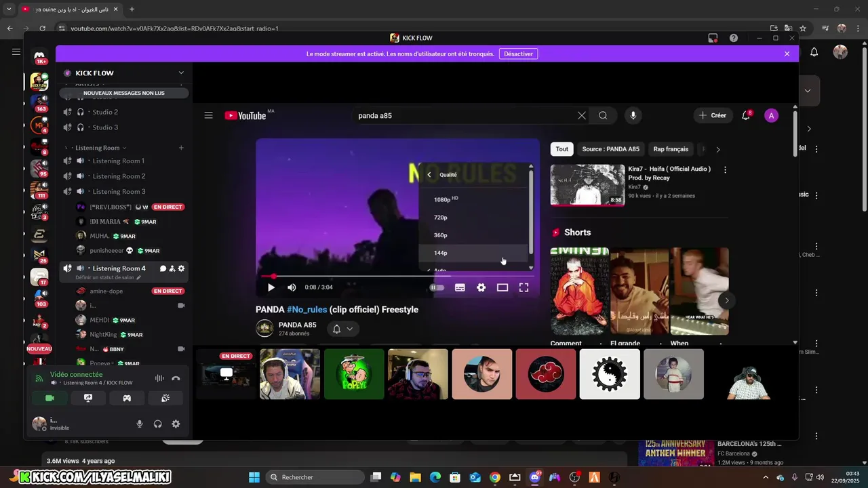Select the Popeye participant tile
This screenshot has height=488, width=868.
click(x=354, y=374)
